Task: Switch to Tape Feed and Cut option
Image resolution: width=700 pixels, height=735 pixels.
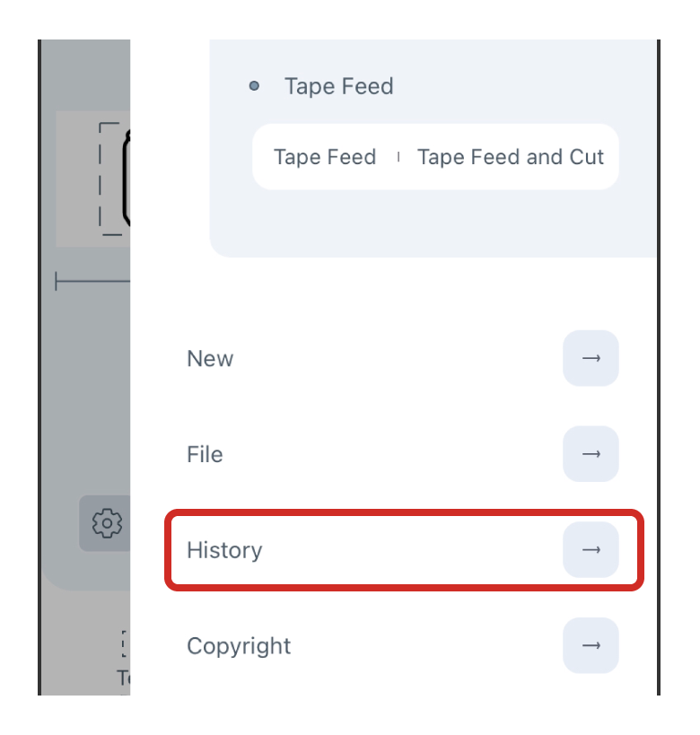Action: coord(510,157)
